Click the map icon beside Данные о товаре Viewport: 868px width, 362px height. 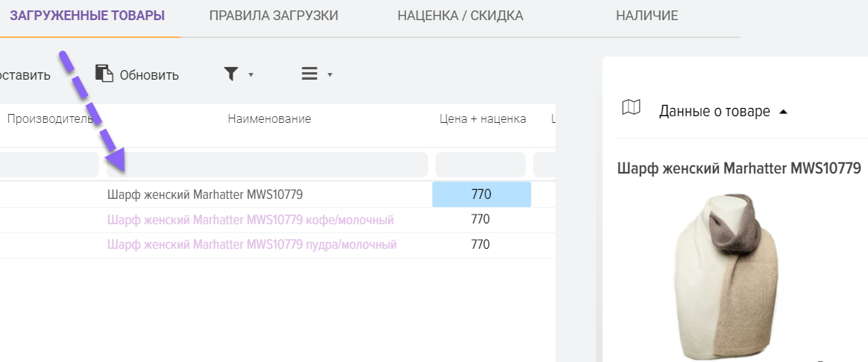pos(631,108)
